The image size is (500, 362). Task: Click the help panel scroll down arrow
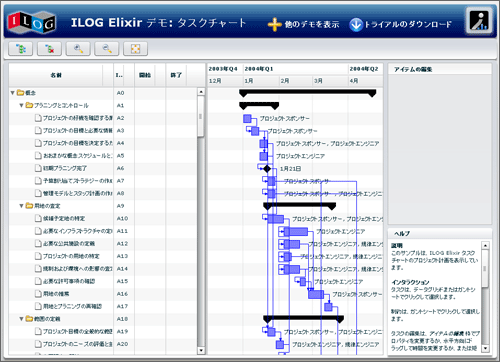pos(485,348)
